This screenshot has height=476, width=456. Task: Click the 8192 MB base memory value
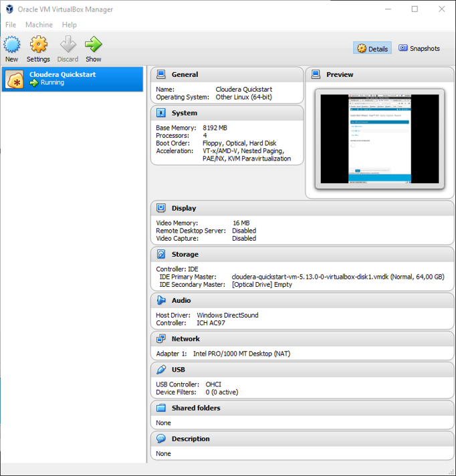[x=215, y=128]
